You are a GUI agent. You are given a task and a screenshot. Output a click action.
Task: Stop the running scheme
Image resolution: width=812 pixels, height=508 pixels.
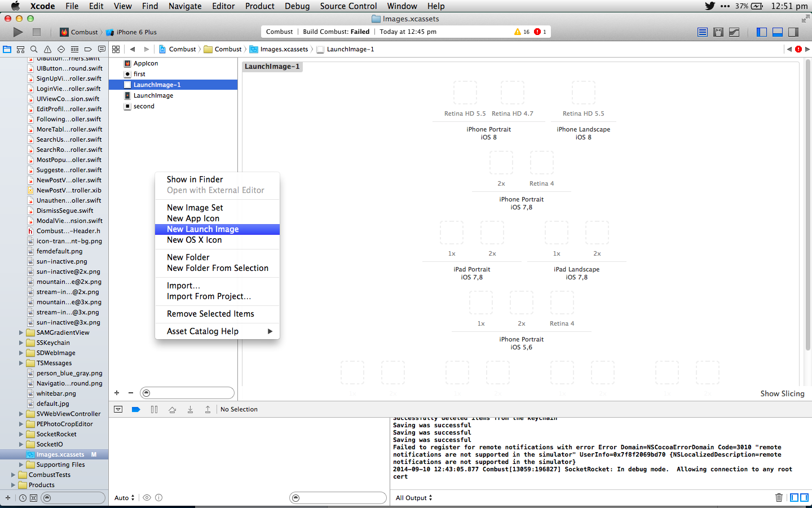tap(37, 32)
